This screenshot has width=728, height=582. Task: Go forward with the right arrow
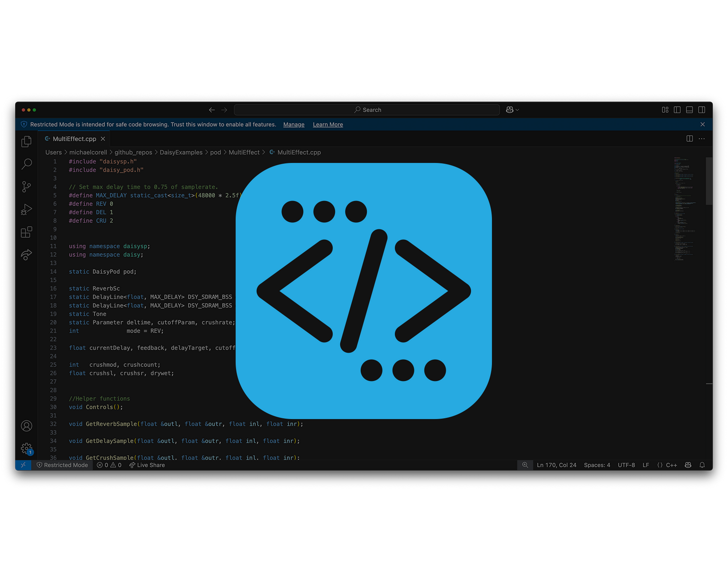point(224,110)
